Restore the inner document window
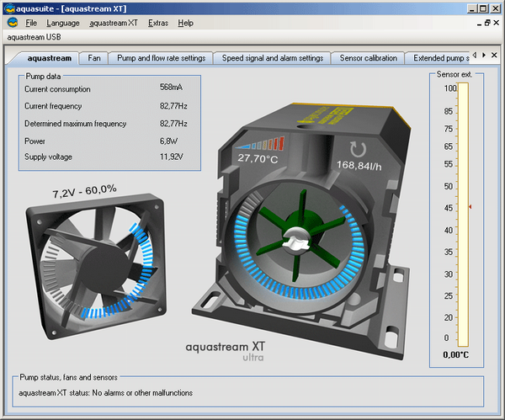The height and width of the screenshot is (420, 505). pos(487,23)
